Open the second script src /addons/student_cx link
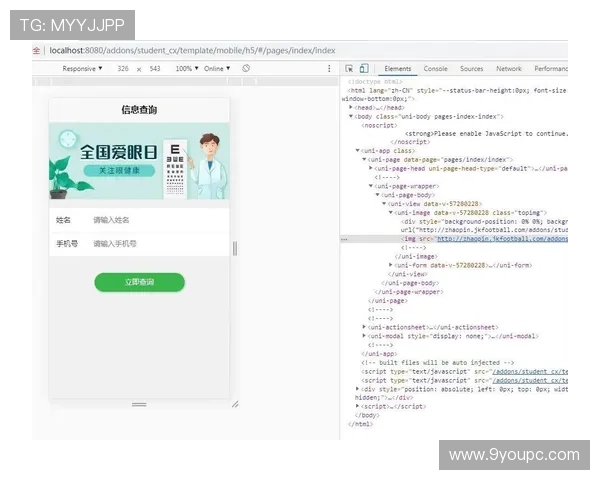This screenshot has width=600, height=480. click(x=530, y=380)
